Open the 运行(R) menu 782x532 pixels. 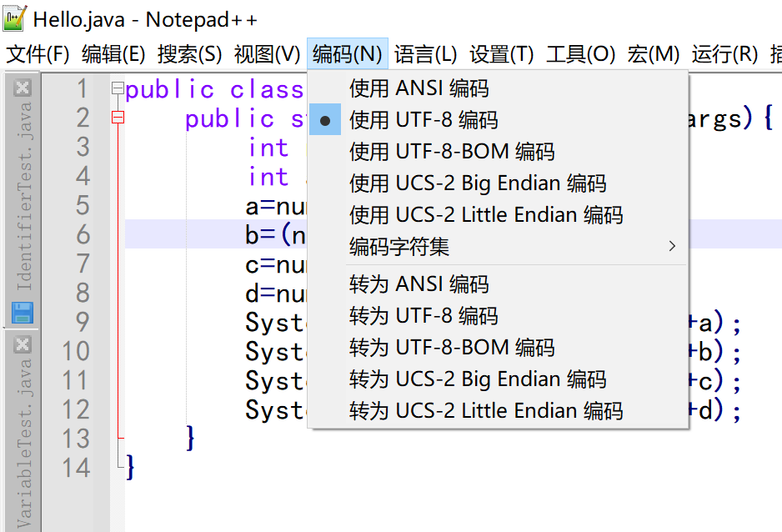pyautogui.click(x=724, y=54)
